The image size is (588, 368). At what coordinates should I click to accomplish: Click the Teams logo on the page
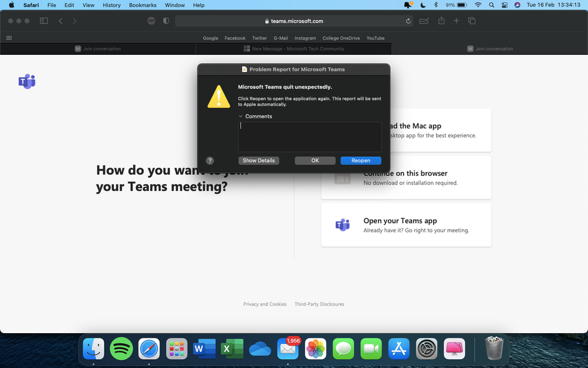27,81
